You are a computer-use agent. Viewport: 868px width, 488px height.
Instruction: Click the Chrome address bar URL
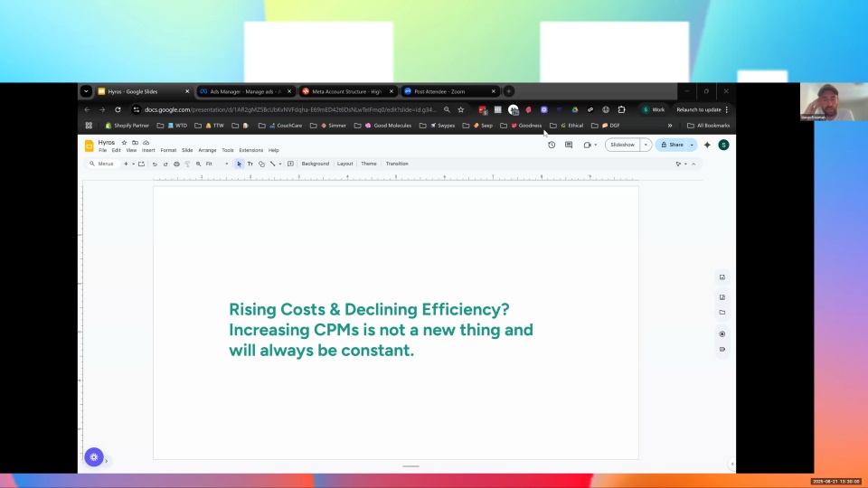[290, 109]
